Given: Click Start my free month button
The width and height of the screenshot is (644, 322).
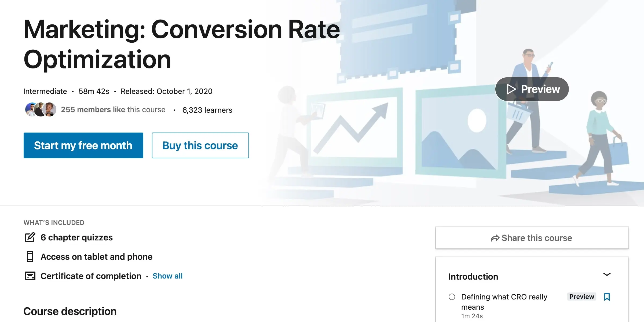Looking at the screenshot, I should pyautogui.click(x=83, y=145).
